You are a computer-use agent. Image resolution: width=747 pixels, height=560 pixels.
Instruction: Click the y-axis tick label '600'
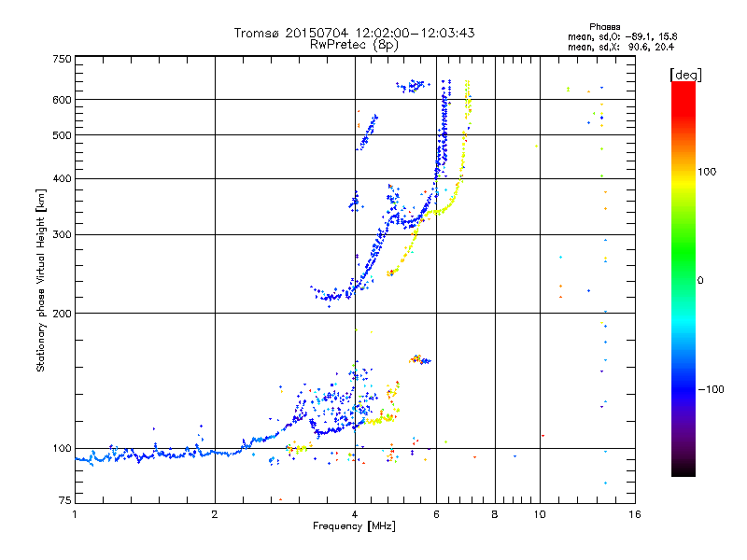coord(62,100)
